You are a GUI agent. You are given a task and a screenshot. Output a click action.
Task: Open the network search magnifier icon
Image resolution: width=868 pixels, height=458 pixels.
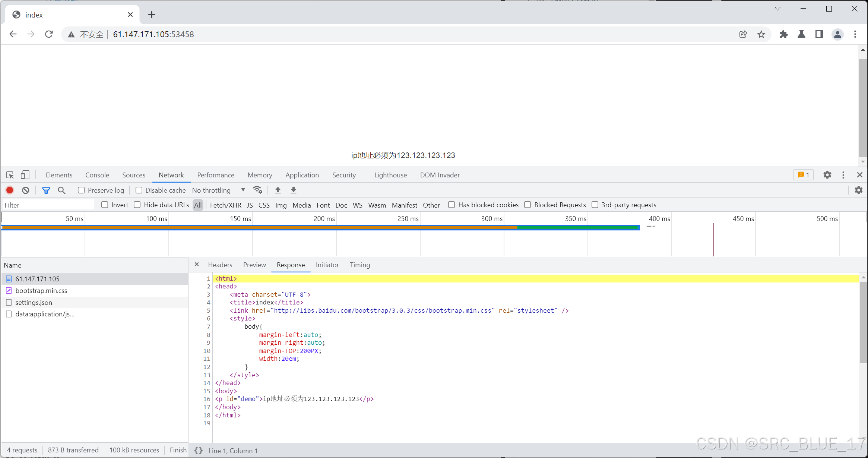click(61, 190)
